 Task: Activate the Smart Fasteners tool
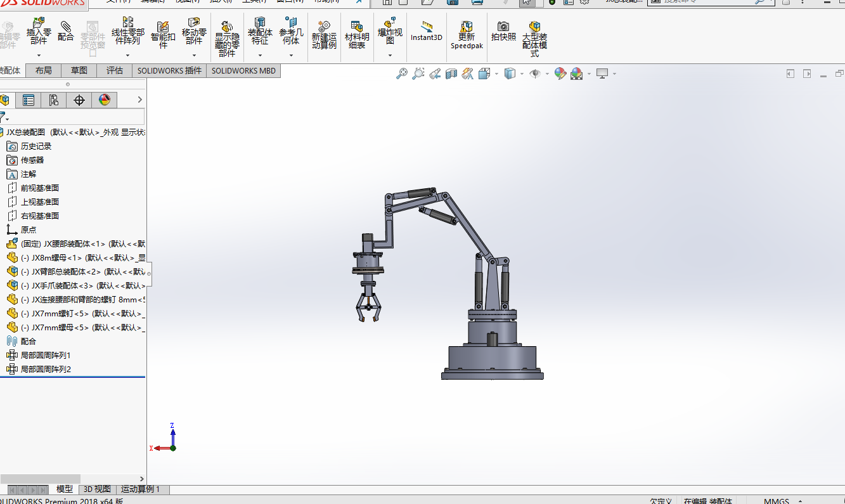tap(162, 32)
